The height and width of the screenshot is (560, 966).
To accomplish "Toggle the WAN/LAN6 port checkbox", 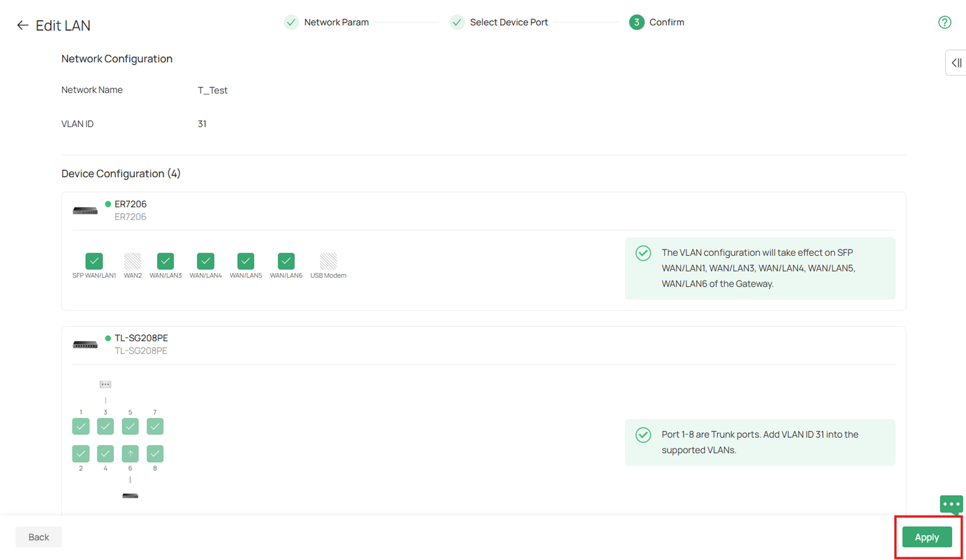I will (x=286, y=261).
